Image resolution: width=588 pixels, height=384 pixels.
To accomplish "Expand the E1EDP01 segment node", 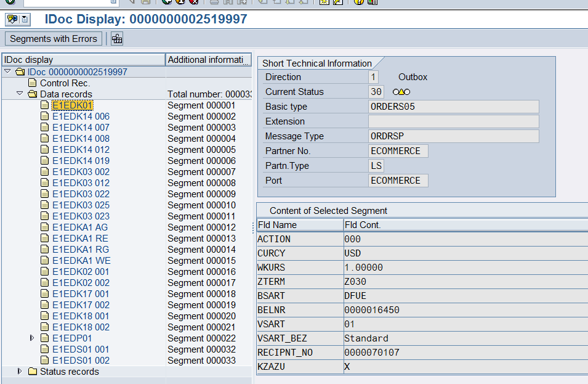I will tap(32, 338).
